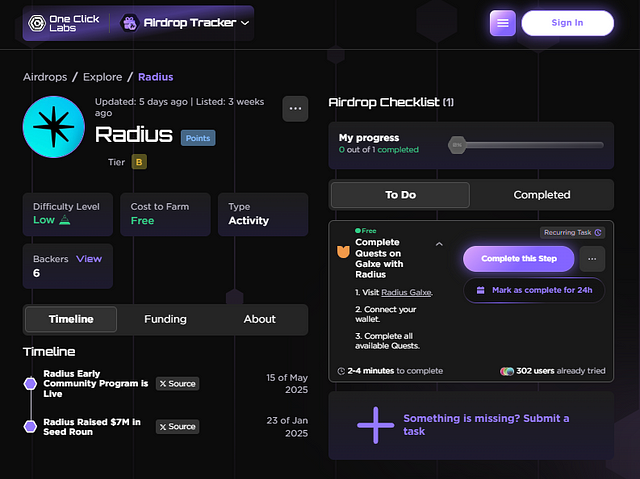Viewport: 640px width, 479px height.
Task: Click the Cost to Farm card
Action: click(x=165, y=214)
